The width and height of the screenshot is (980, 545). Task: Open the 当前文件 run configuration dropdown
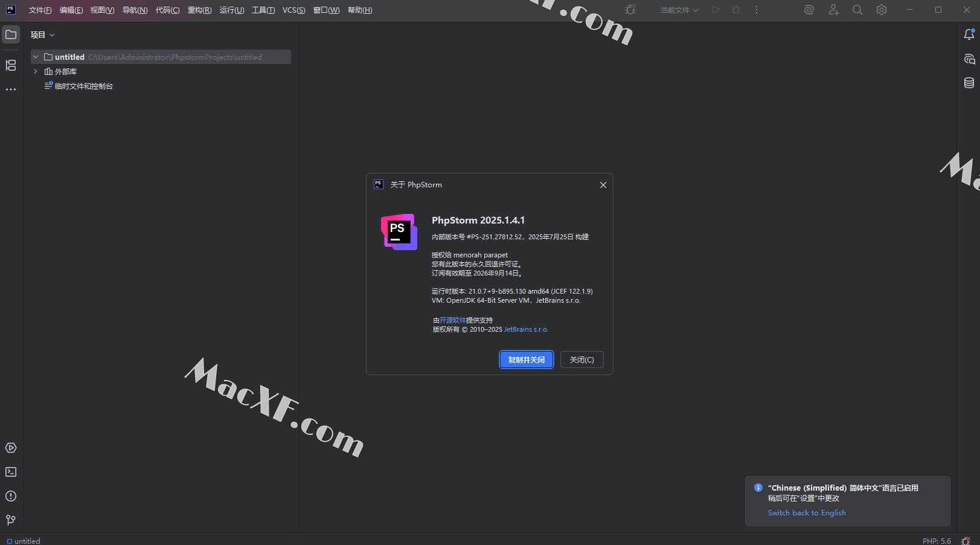click(679, 10)
